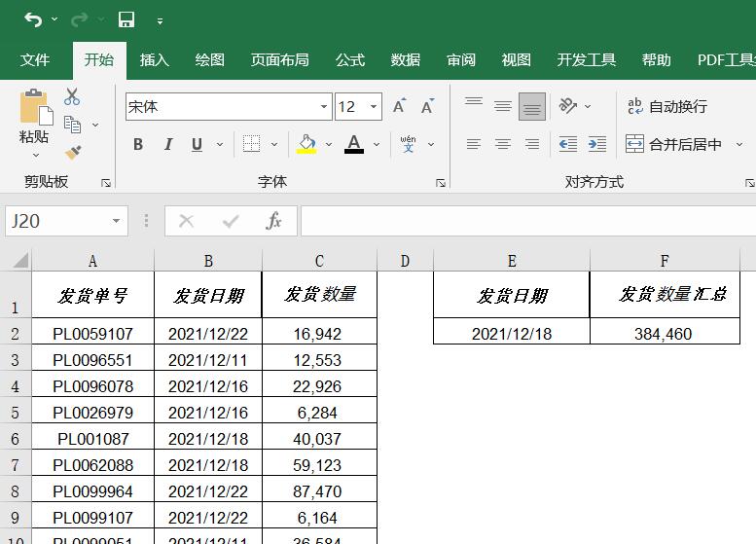Apply the yellow fill color bucket
Viewport: 756px width, 544px height.
click(306, 144)
